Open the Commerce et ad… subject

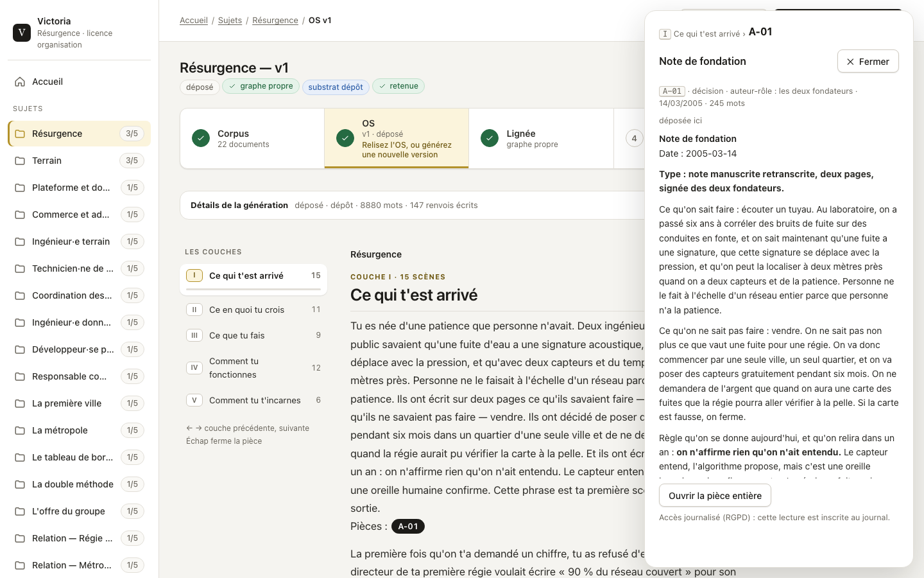tap(79, 215)
